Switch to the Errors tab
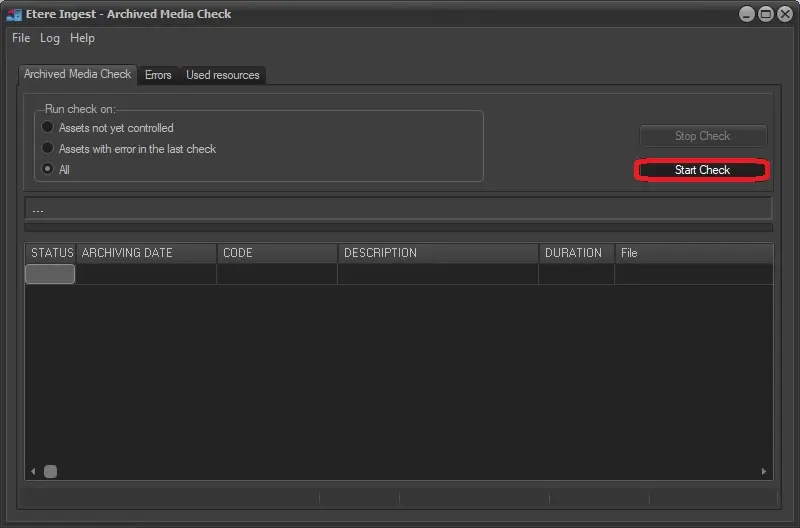Screen dimensions: 800x528 pos(158,75)
